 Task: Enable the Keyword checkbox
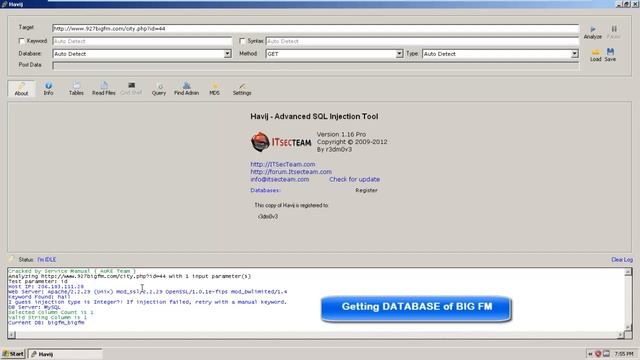(x=22, y=41)
